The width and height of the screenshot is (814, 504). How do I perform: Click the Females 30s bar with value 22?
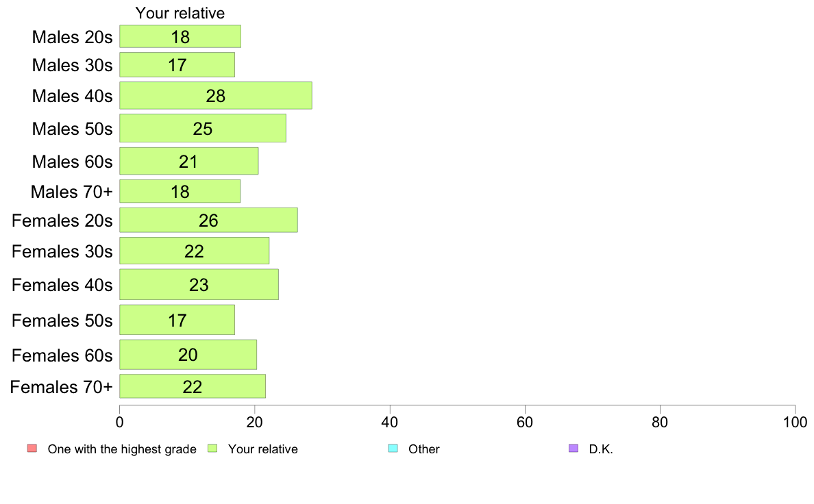tap(195, 251)
